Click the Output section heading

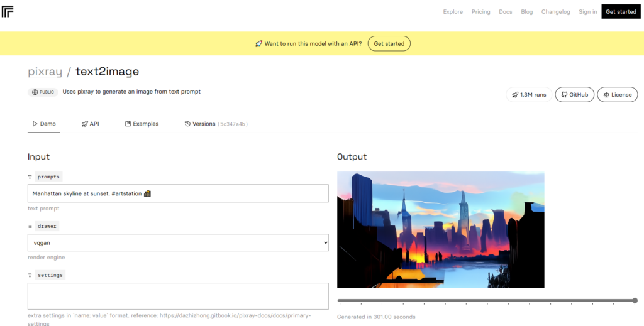[x=352, y=156]
